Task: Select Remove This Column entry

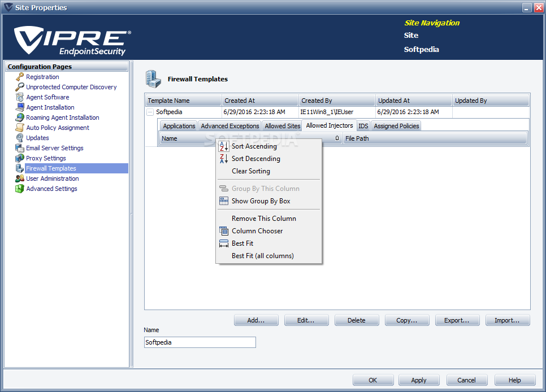Action: pos(268,218)
